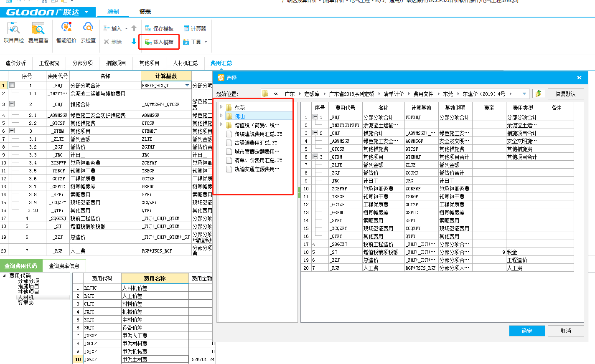Open the Glodon application menu dropdown

(86, 12)
